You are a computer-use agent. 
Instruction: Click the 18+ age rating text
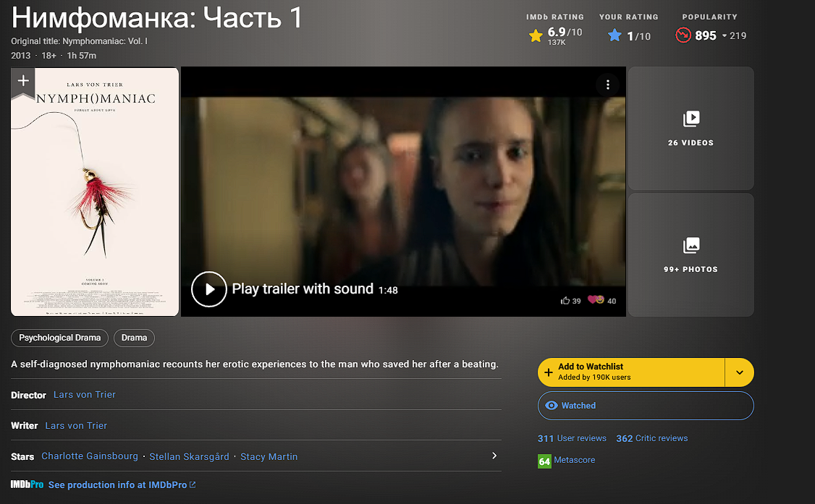pos(49,56)
